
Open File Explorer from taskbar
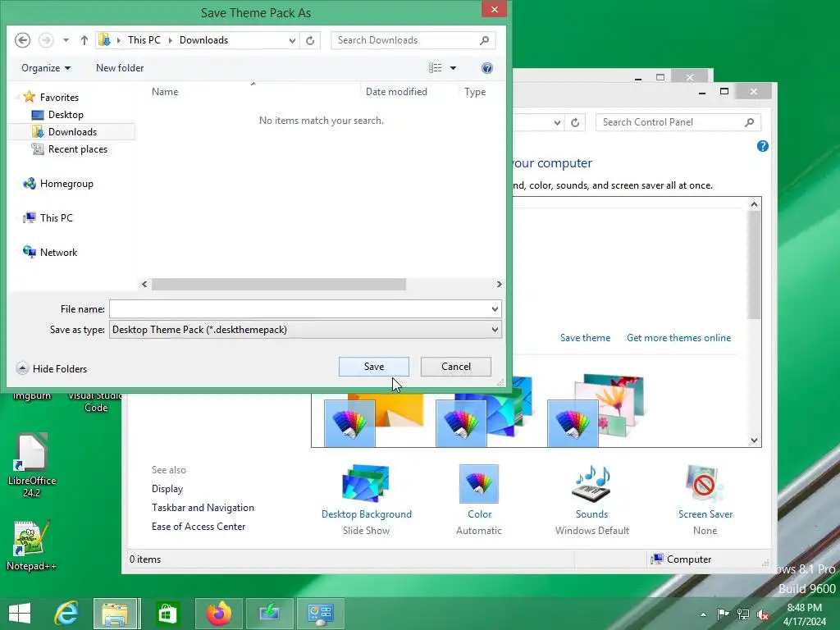[116, 614]
